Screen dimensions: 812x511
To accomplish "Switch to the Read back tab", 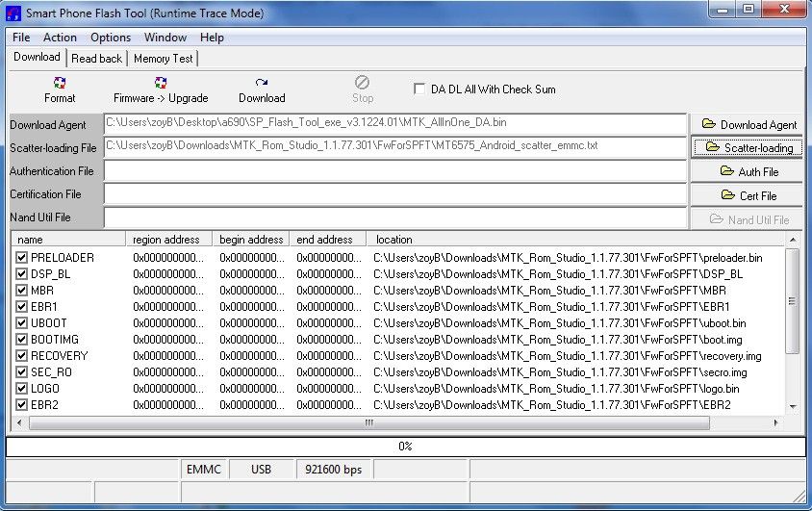I will click(97, 59).
